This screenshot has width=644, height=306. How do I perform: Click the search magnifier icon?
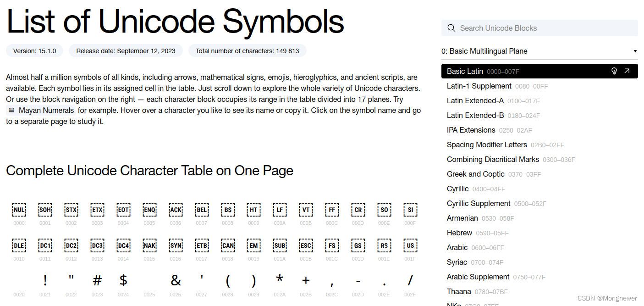tap(451, 28)
